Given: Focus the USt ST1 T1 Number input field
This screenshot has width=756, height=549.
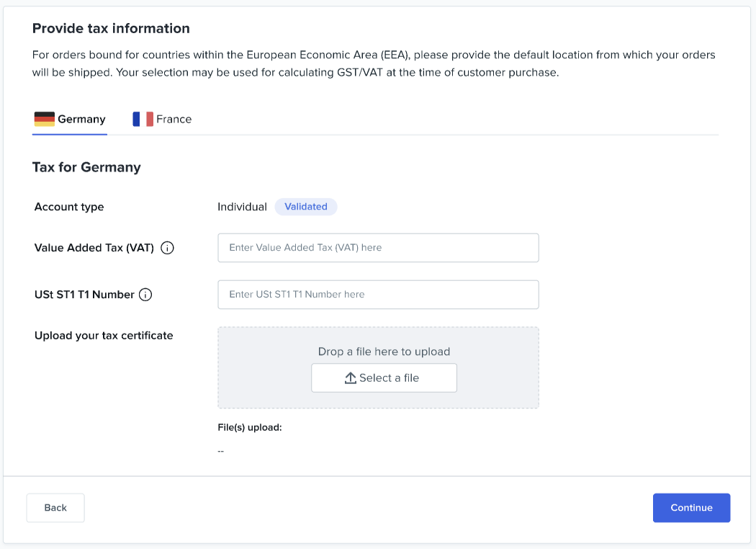Looking at the screenshot, I should point(378,295).
